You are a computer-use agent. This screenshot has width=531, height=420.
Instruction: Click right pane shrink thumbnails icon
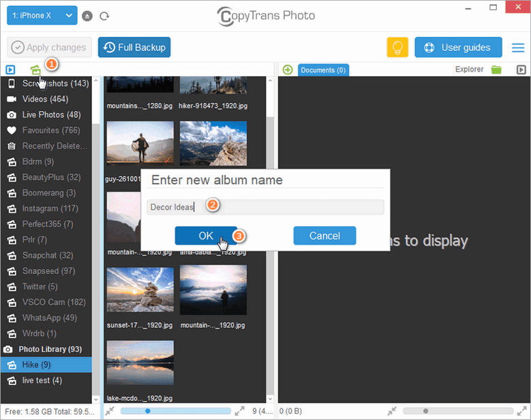coord(392,411)
